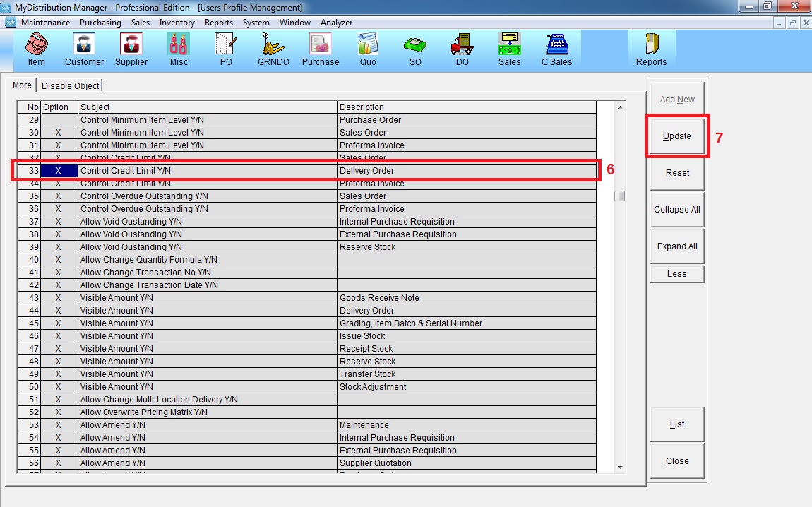Switch to the Disable Object tab
The image size is (812, 507).
71,85
